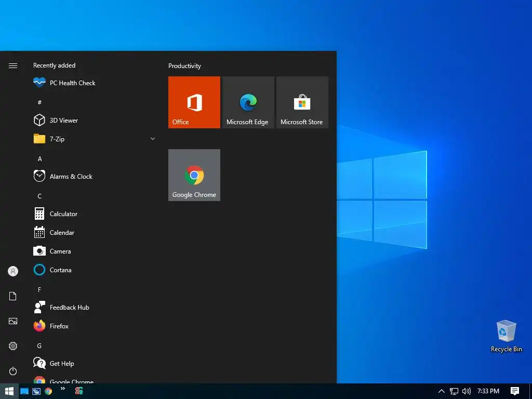This screenshot has width=532, height=399.
Task: Open Settings gear in Start sidebar
Action: (13, 346)
